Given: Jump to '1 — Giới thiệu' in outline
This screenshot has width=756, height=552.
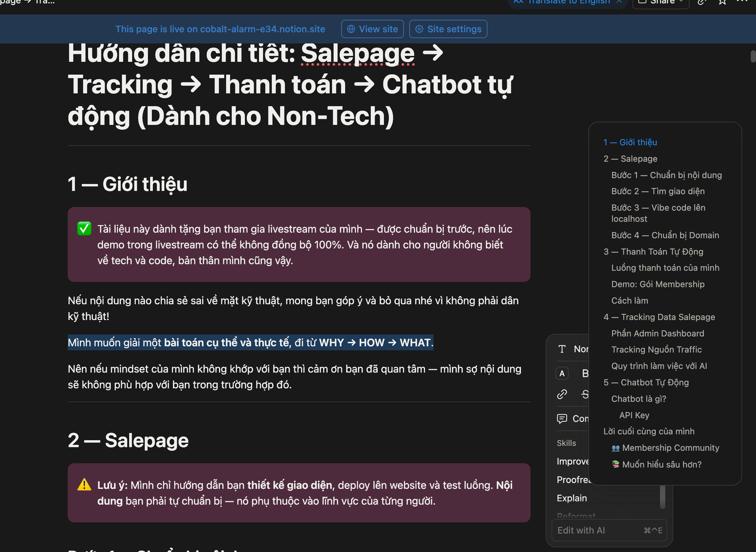Looking at the screenshot, I should point(630,142).
